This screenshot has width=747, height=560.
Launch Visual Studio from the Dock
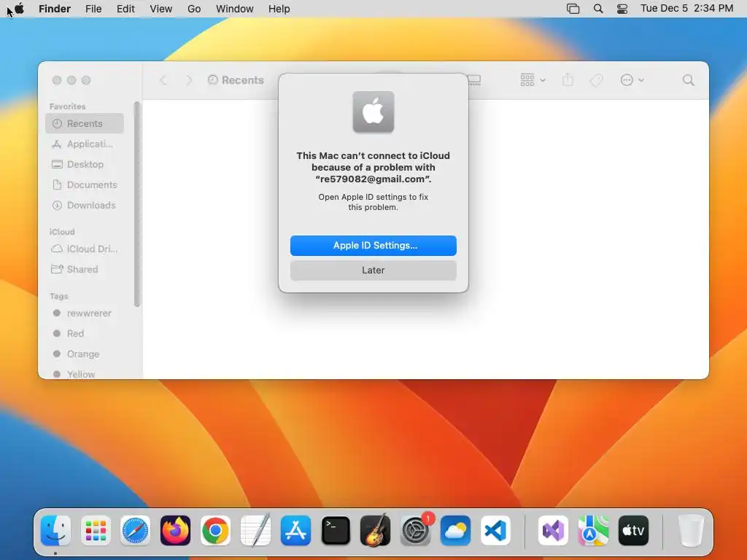point(553,531)
